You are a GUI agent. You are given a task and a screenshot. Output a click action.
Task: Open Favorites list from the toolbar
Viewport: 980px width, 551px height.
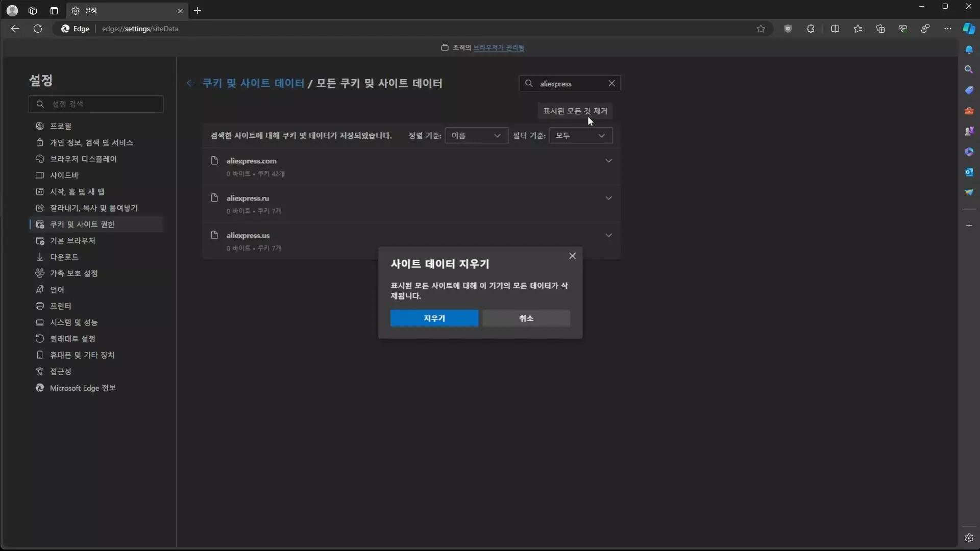click(x=858, y=29)
